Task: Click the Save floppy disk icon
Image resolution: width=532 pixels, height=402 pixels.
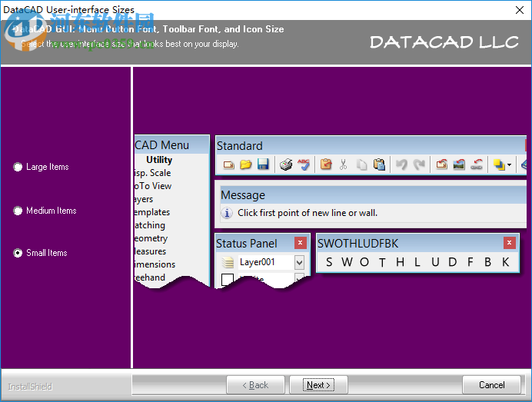Action: (263, 164)
